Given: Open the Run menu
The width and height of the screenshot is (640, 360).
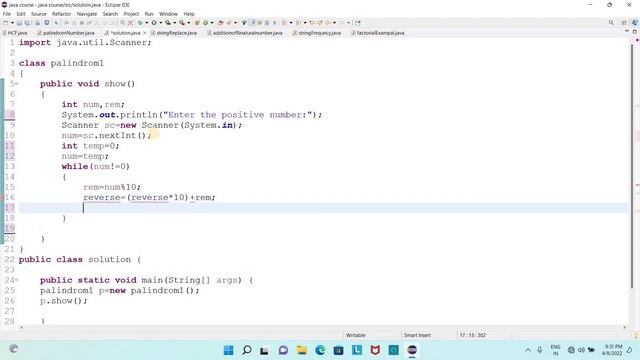Looking at the screenshot, I should click(x=149, y=14).
